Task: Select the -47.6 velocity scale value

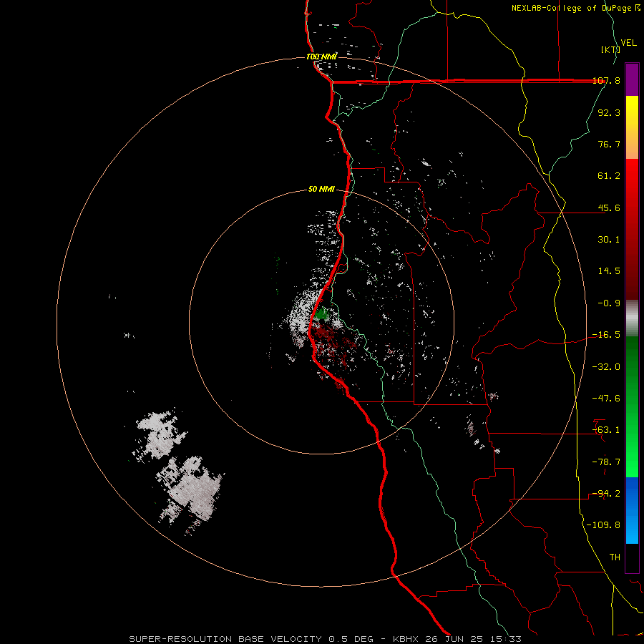Action: coord(606,399)
